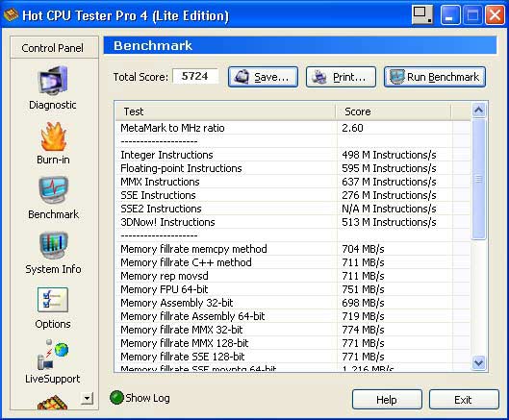Open the System Info icon

point(54,245)
